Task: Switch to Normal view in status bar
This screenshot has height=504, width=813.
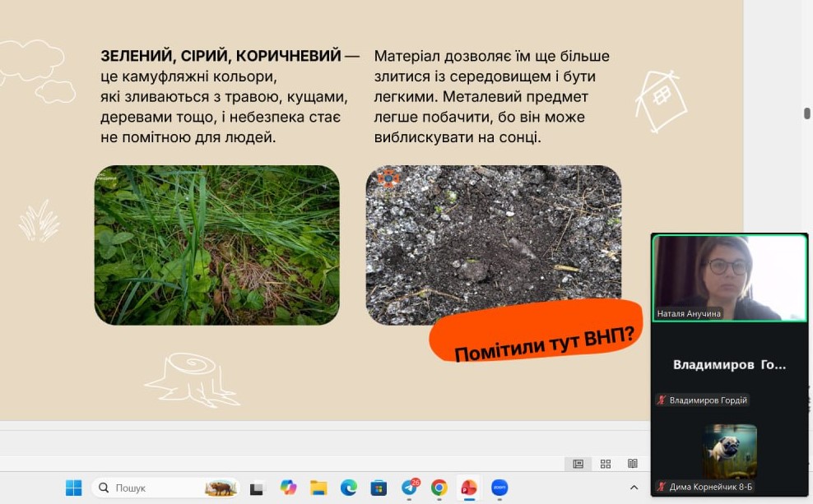Action: click(578, 464)
